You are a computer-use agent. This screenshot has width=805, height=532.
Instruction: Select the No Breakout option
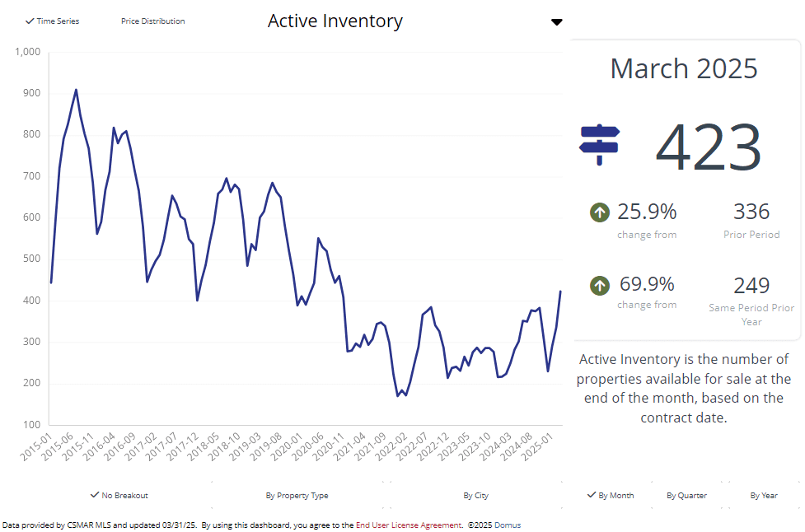pyautogui.click(x=119, y=496)
